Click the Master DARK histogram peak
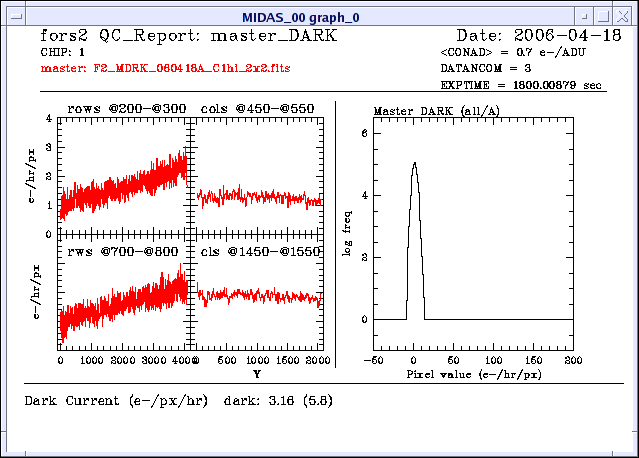639x458 pixels. point(414,165)
